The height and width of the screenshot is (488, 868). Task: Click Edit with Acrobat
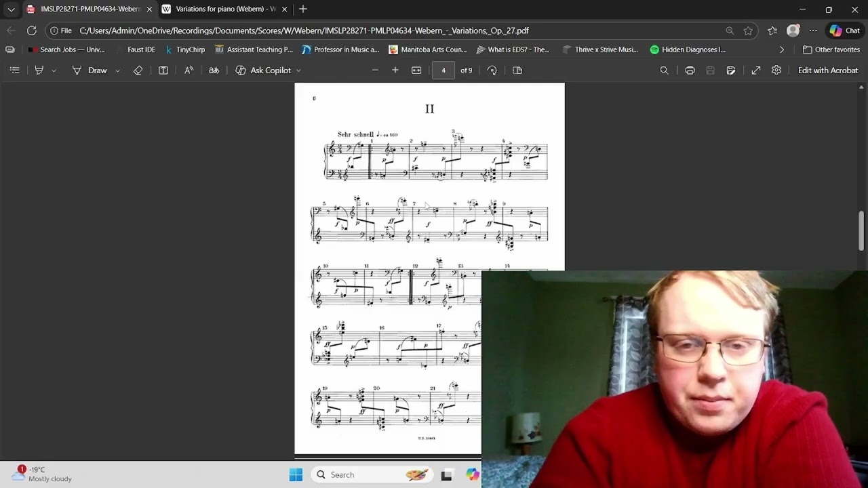click(x=828, y=70)
